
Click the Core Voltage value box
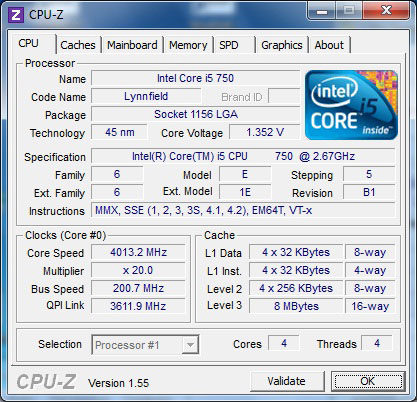coord(265,132)
